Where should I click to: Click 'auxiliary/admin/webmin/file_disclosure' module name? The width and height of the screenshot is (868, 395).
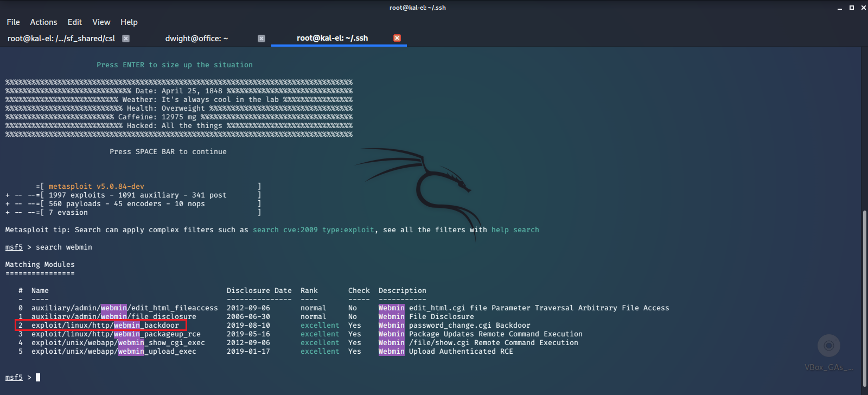click(114, 316)
